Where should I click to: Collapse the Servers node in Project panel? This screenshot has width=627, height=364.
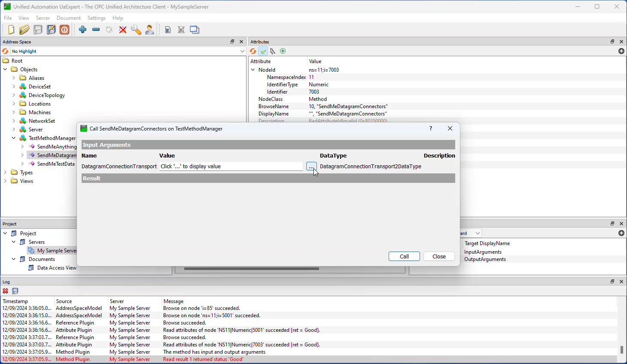pyautogui.click(x=14, y=242)
